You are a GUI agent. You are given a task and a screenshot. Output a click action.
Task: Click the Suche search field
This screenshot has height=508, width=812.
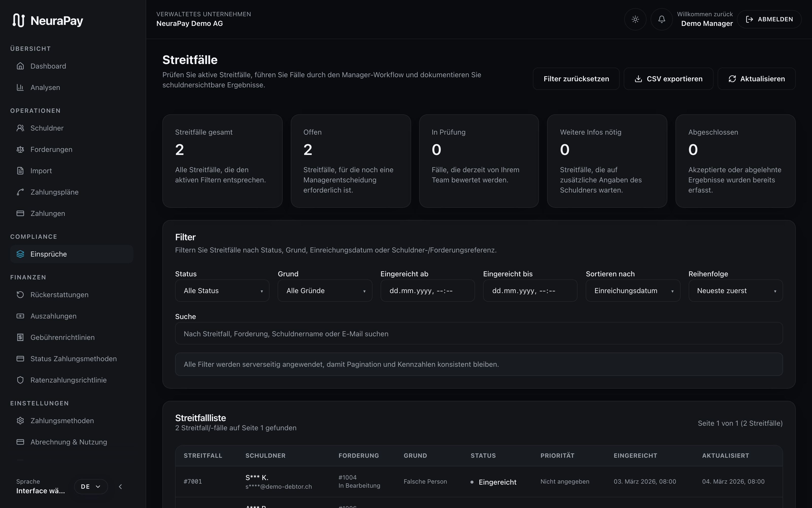pos(479,334)
